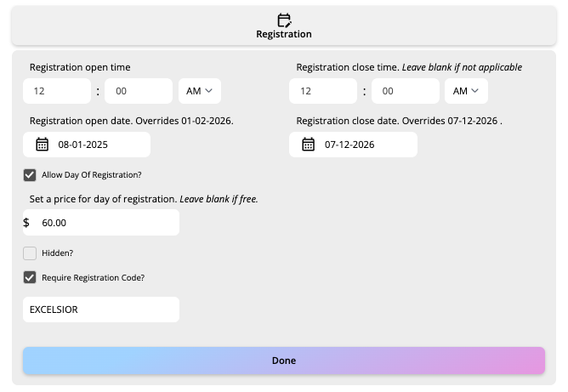Click the dollar sign beside price field

pyautogui.click(x=26, y=223)
